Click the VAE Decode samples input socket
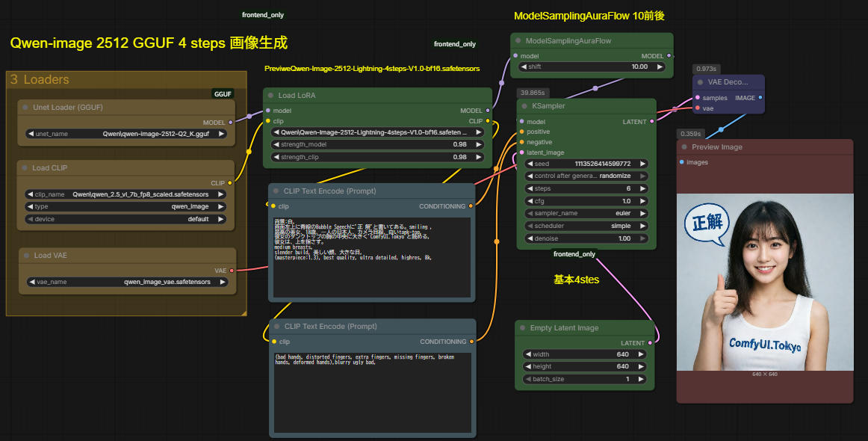 click(x=698, y=98)
